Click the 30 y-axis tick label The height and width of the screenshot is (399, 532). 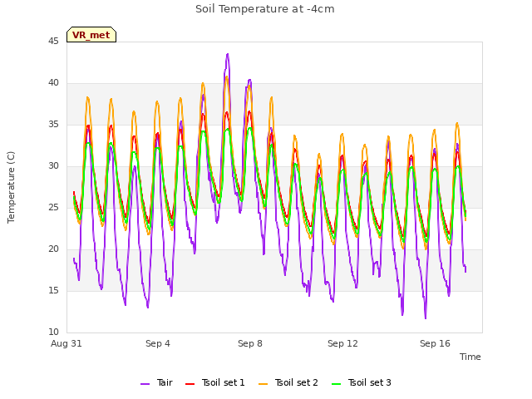[53, 166]
